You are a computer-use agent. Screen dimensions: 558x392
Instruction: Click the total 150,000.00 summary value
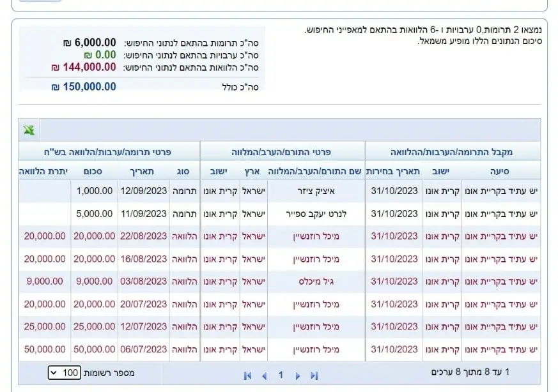pos(84,87)
